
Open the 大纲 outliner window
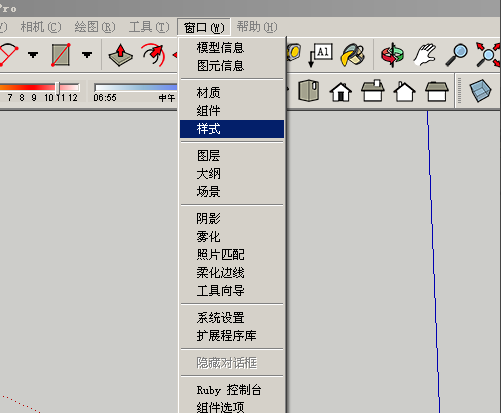[x=232, y=174]
